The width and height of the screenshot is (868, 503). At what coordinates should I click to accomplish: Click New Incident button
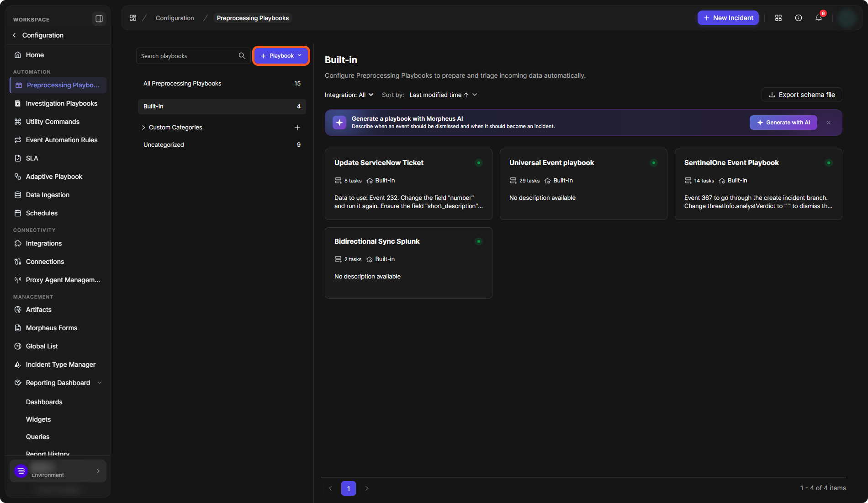point(728,18)
